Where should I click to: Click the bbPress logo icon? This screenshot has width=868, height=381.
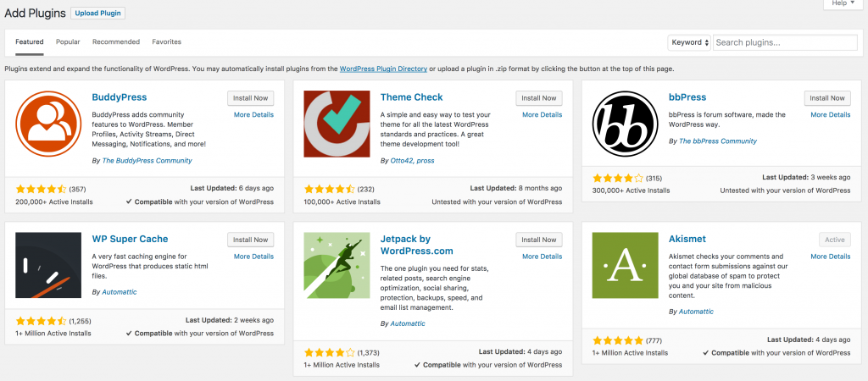coord(625,124)
